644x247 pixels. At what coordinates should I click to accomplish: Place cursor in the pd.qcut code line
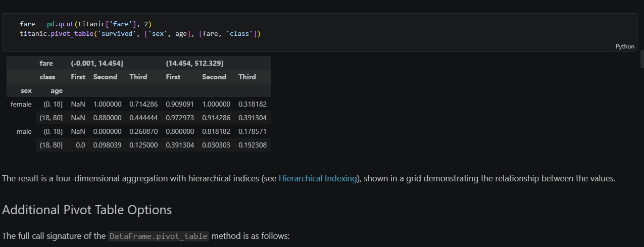pos(86,24)
